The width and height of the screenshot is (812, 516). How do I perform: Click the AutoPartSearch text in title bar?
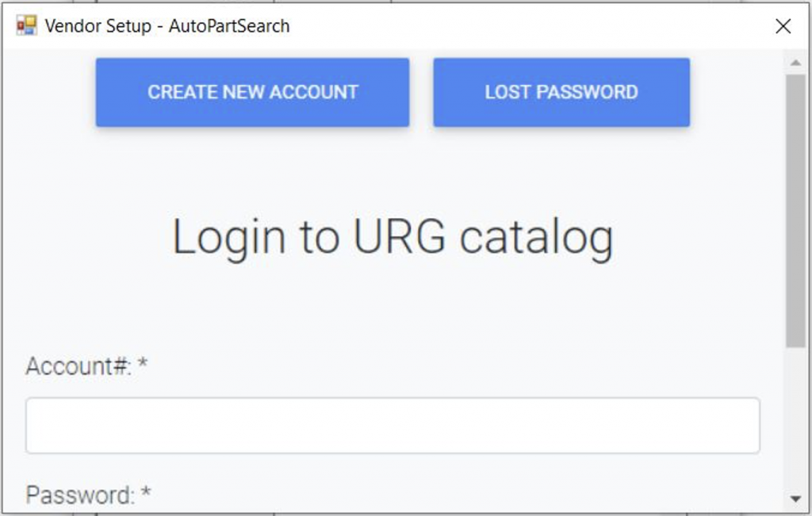(229, 26)
